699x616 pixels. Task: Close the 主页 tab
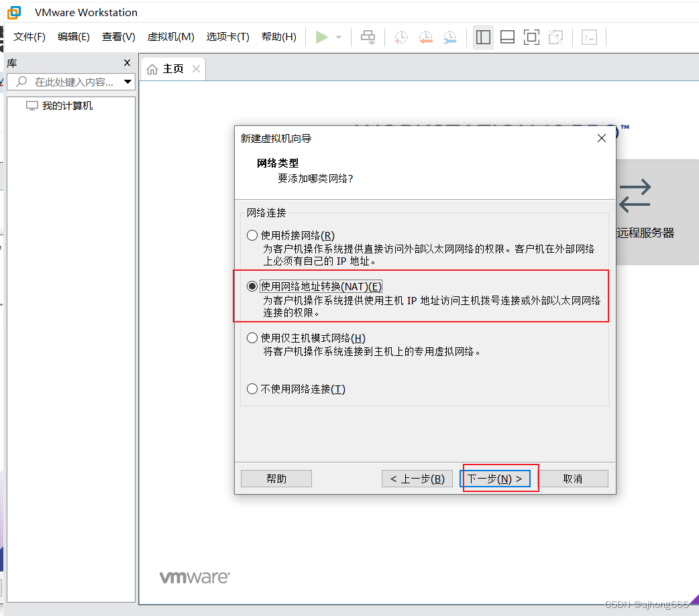(196, 68)
